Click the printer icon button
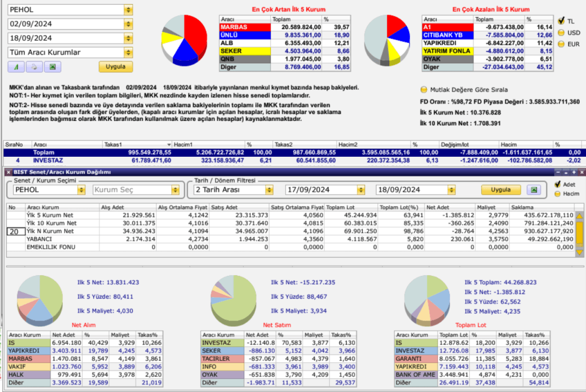This screenshot has width=586, height=392. (x=34, y=67)
